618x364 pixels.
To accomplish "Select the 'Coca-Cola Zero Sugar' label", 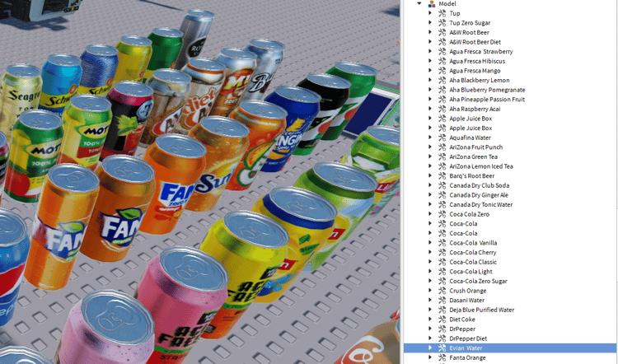I will pos(479,282).
